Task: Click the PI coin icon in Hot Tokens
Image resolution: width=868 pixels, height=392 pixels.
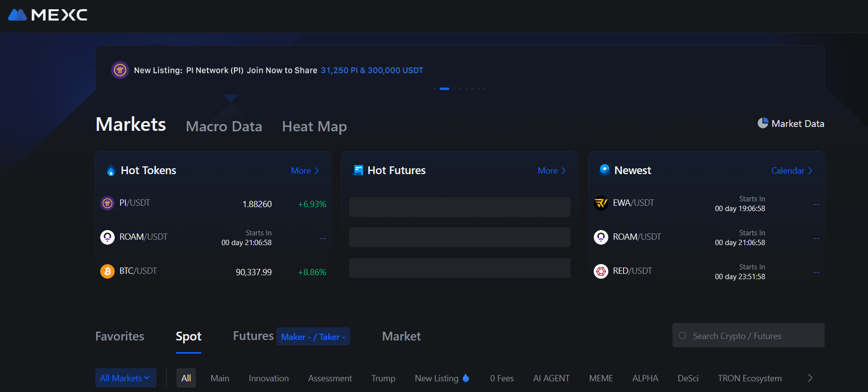Action: [x=107, y=203]
